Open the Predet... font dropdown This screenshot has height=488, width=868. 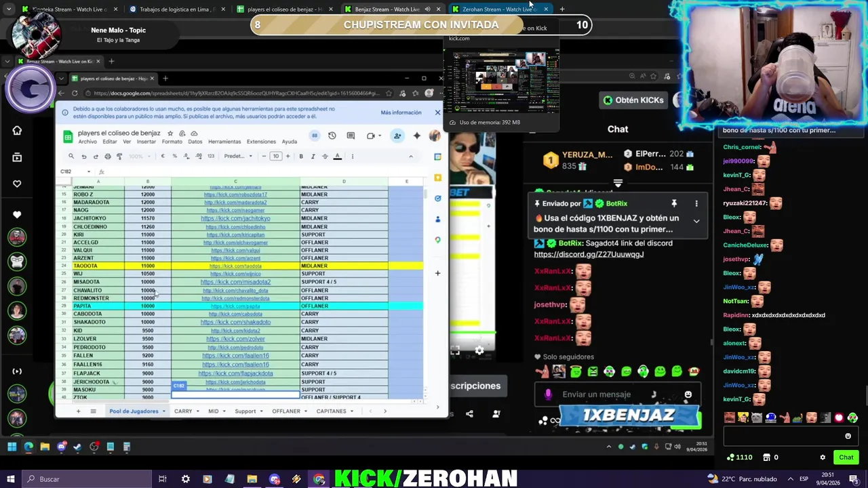[x=238, y=157]
